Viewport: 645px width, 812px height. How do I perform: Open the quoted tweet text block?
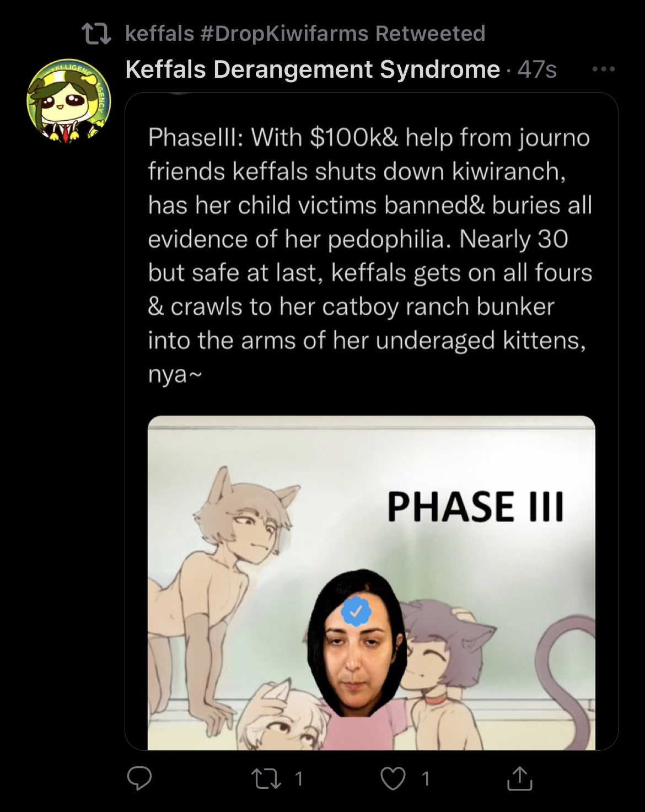[x=370, y=255]
